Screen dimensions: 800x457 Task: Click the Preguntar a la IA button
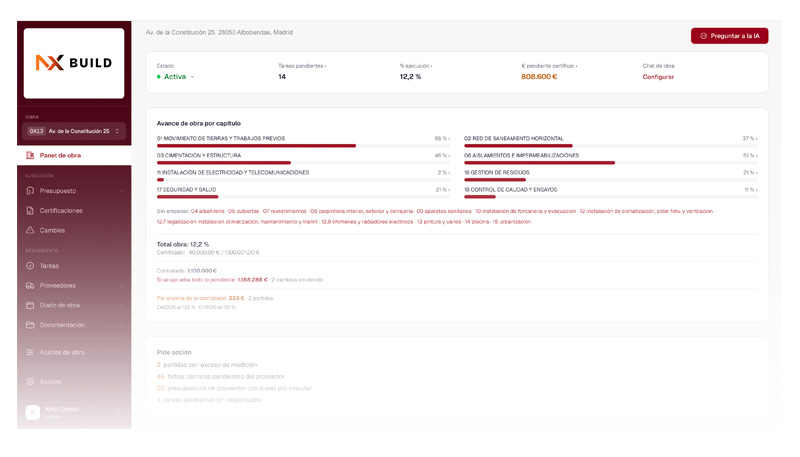coord(730,36)
